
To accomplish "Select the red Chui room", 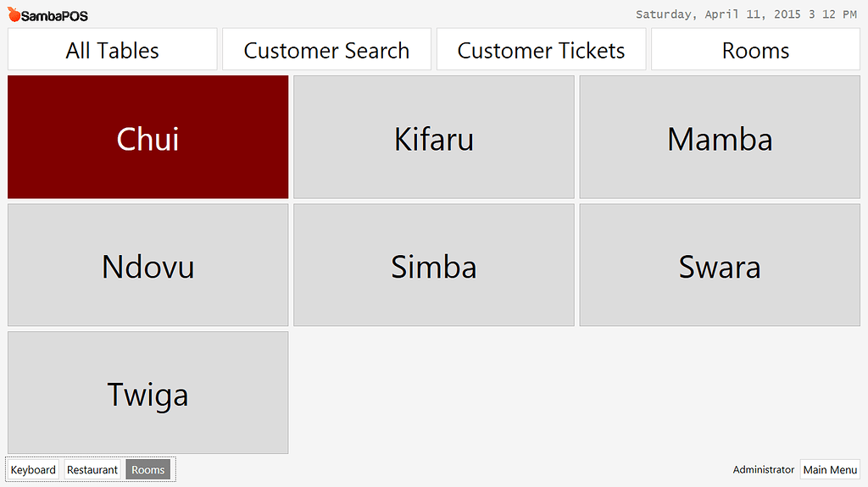I will pyautogui.click(x=147, y=137).
